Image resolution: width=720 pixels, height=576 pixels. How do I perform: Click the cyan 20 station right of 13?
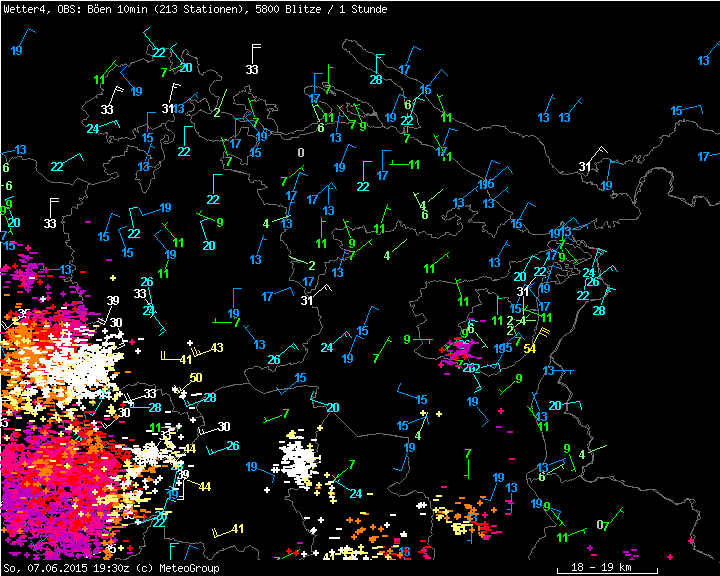(556, 405)
